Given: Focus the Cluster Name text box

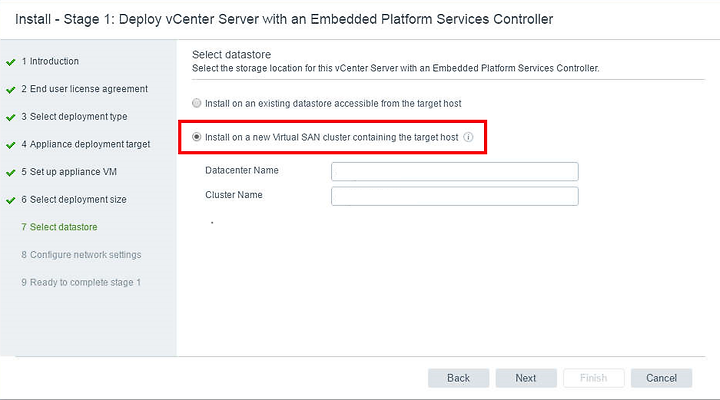Looking at the screenshot, I should tap(455, 196).
